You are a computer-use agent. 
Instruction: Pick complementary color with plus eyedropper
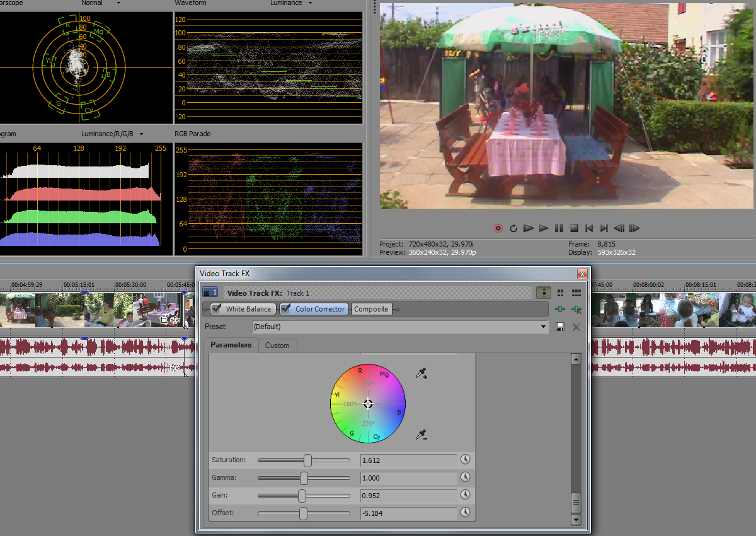click(421, 374)
